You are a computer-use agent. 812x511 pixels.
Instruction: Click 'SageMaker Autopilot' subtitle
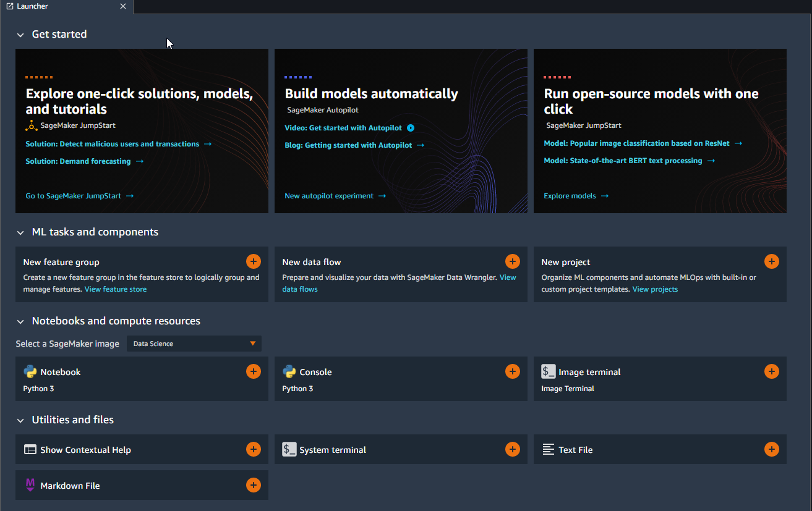[x=323, y=110]
